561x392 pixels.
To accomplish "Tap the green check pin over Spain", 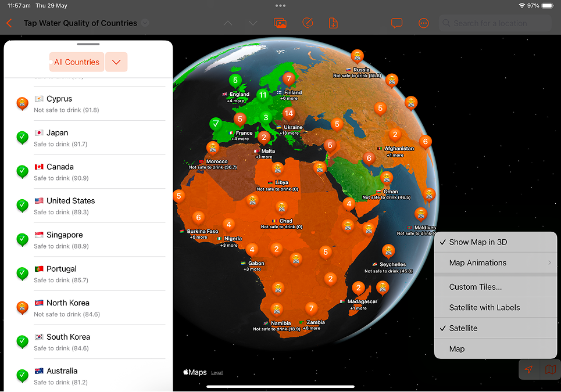I will coord(216,124).
